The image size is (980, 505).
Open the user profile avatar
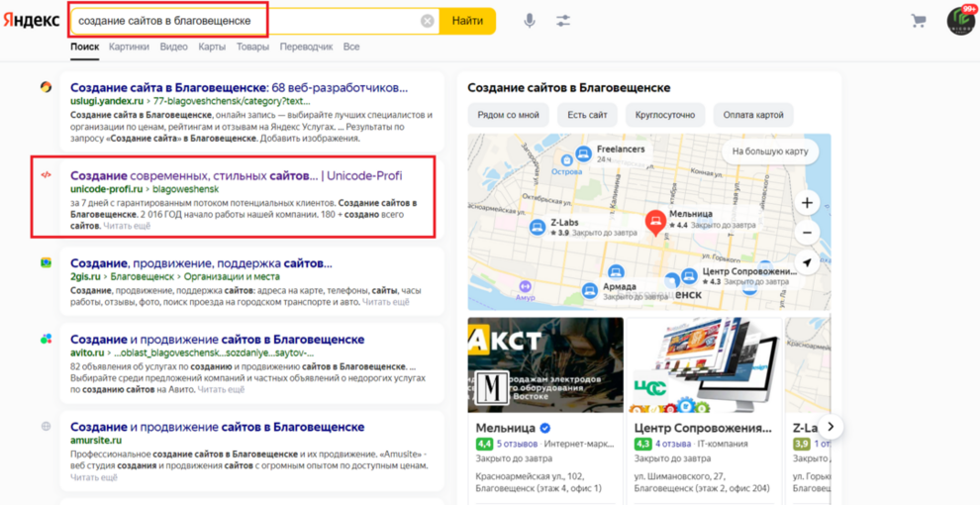960,21
